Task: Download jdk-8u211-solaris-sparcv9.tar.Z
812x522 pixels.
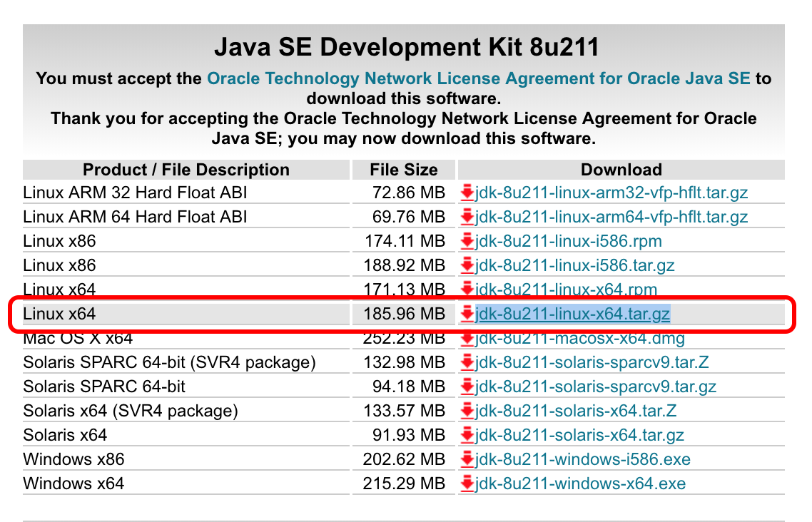Action: (x=592, y=362)
